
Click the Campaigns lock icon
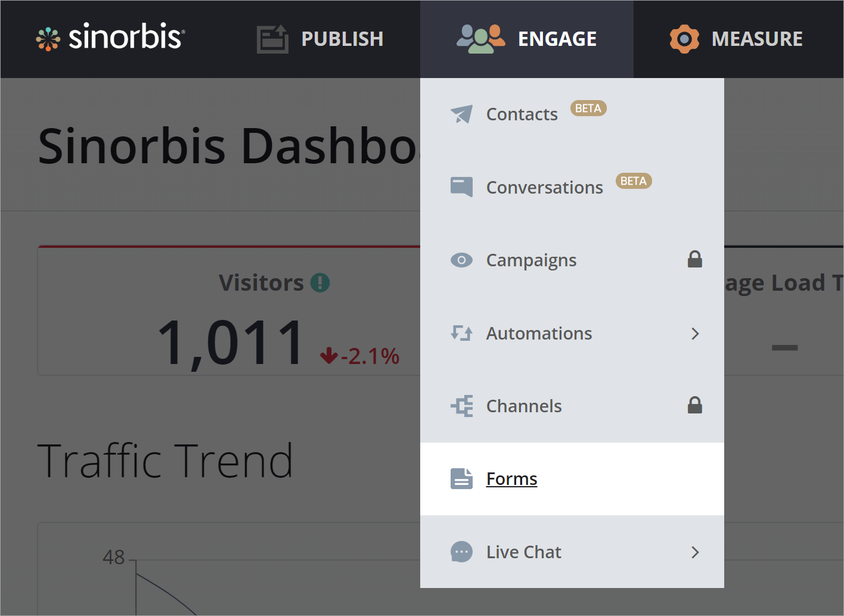(x=695, y=260)
